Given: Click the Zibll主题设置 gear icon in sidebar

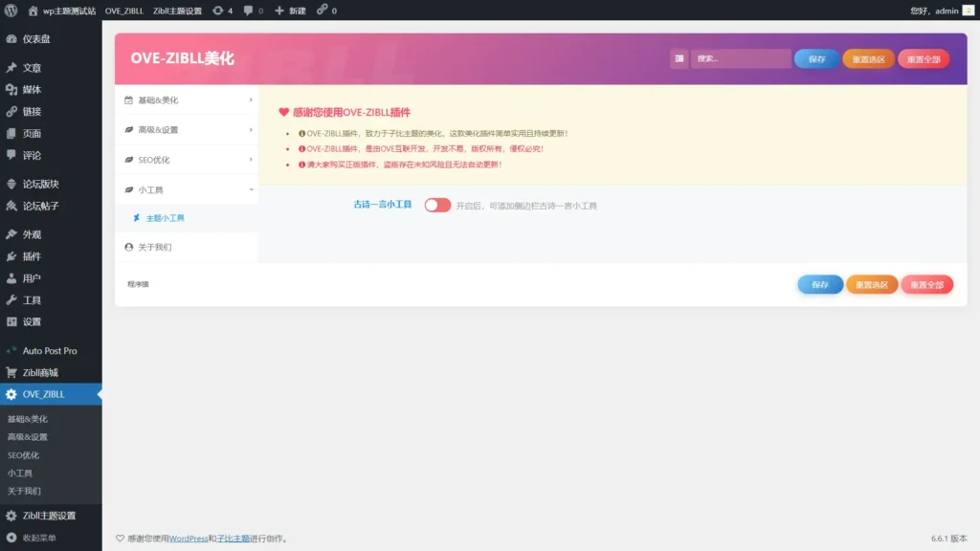Looking at the screenshot, I should click(11, 516).
